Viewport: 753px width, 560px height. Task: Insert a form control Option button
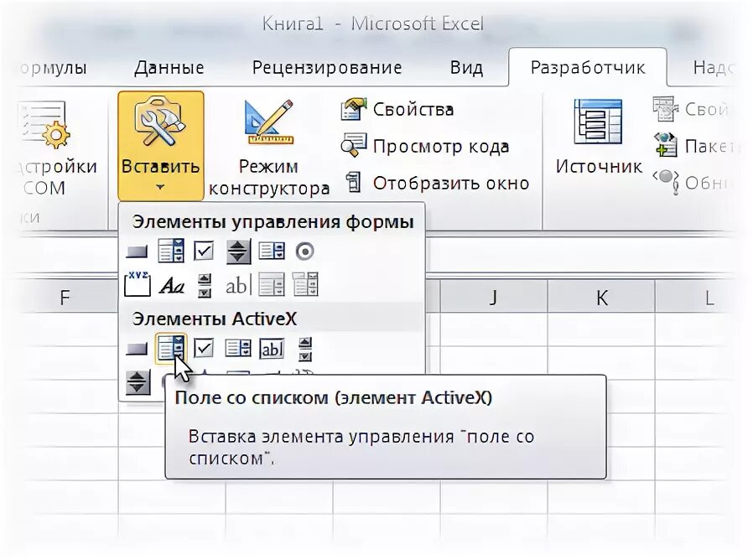(x=304, y=251)
